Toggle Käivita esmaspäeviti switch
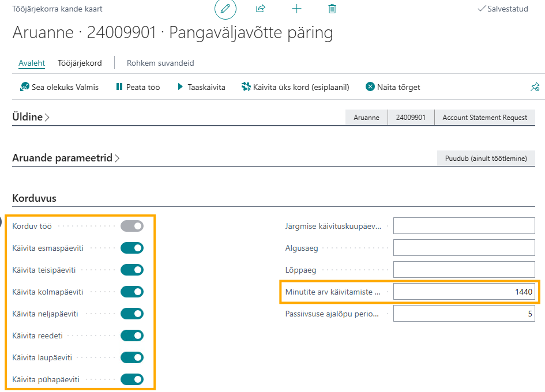The image size is (545, 392). pyautogui.click(x=132, y=248)
